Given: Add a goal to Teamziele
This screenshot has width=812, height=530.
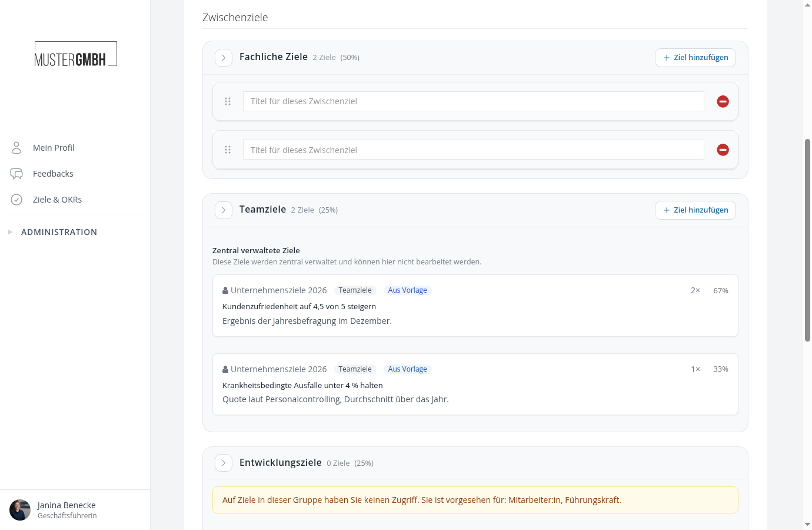Looking at the screenshot, I should 695,210.
